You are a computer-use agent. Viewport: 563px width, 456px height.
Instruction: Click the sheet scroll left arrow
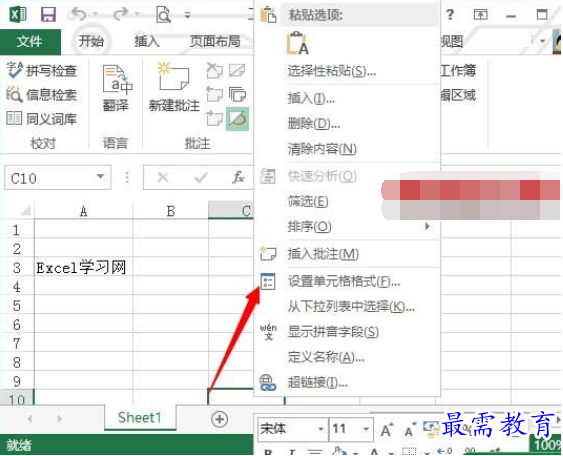point(30,419)
